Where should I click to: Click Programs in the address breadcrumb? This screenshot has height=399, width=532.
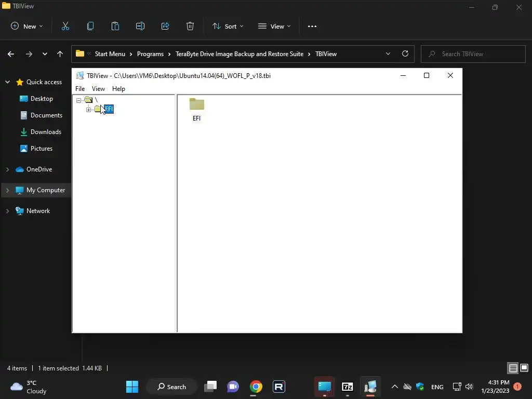tap(150, 54)
